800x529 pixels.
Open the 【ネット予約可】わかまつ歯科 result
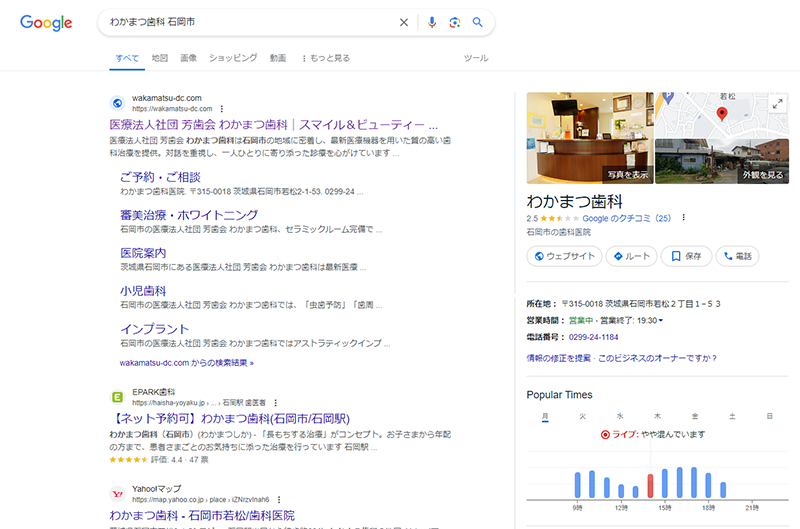tap(230, 419)
